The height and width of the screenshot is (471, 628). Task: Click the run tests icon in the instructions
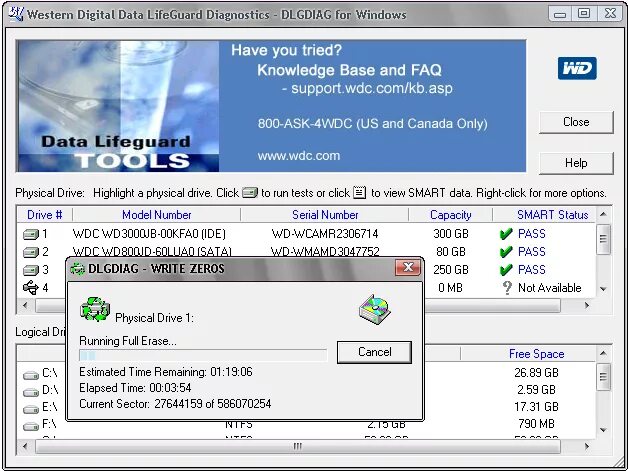(250, 193)
